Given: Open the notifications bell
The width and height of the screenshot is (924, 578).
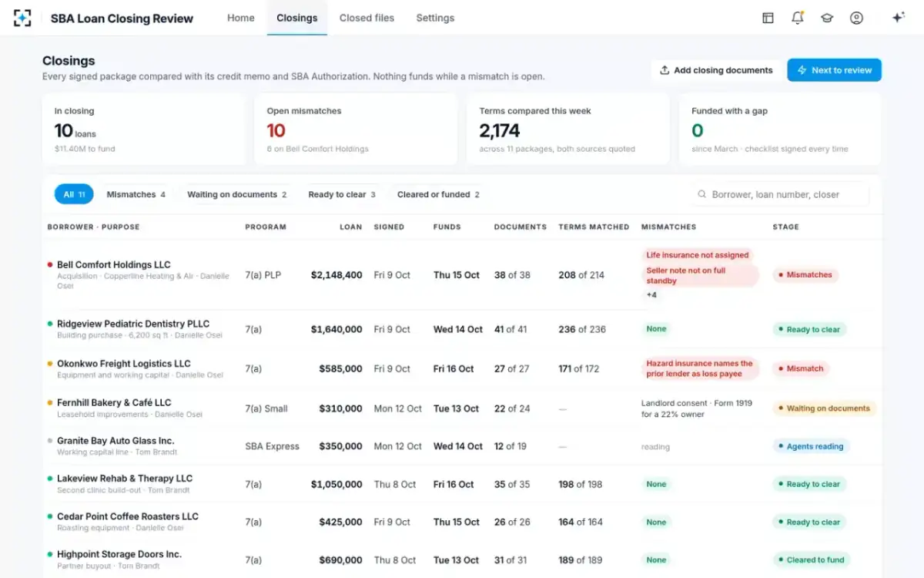Looking at the screenshot, I should pos(798,18).
